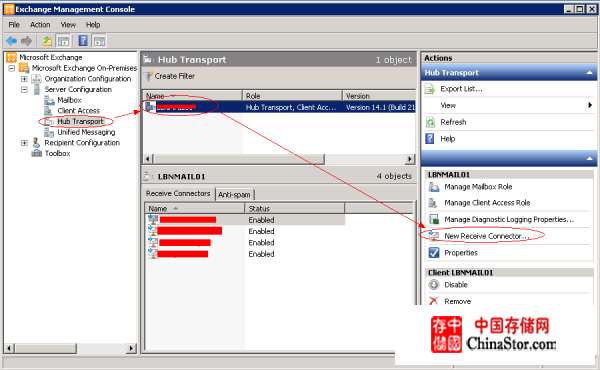The height and width of the screenshot is (370, 600).
Task: Collapse the second blue actions section header
Action: coord(589,158)
